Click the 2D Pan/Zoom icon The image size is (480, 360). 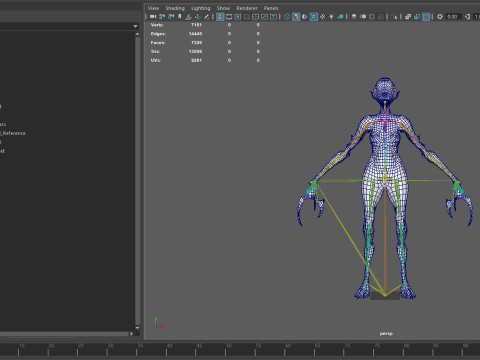click(198, 16)
